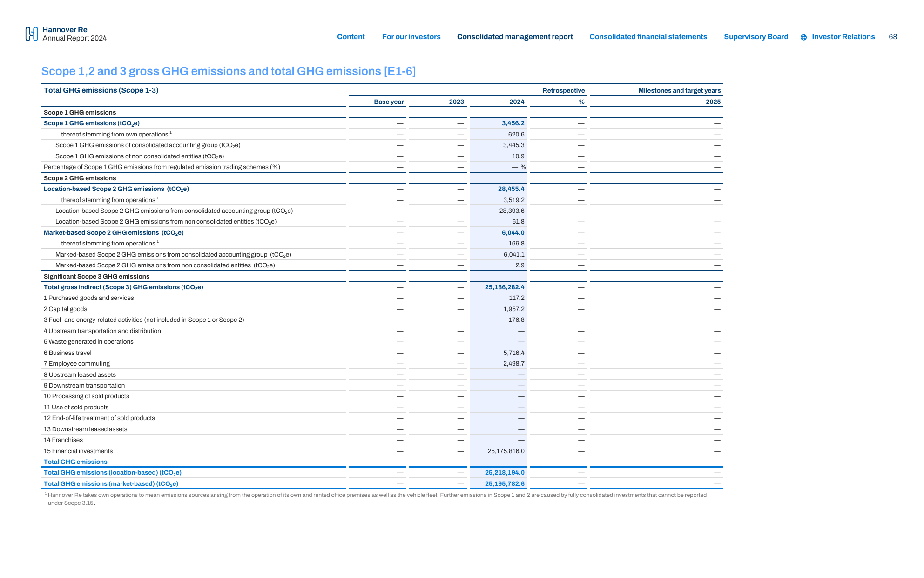Screen dimensions: 924x578
Task: Select heading Scope 1,2 and 3 gross GHG emissions
Action: pos(228,71)
